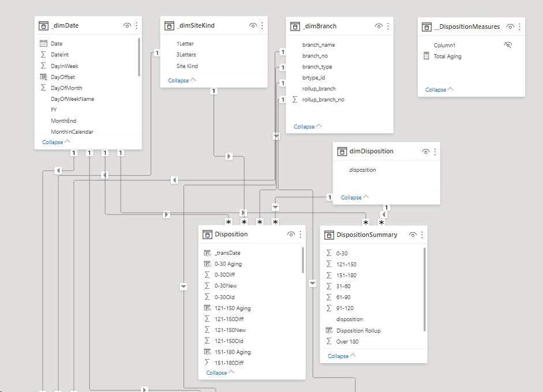This screenshot has width=543, height=392.
Task: Click the sigma icon beside rollup_branch_no
Action: click(x=295, y=99)
